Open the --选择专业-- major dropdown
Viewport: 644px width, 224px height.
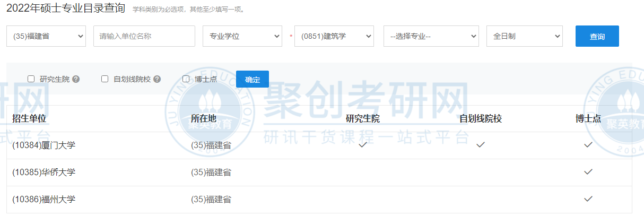(x=431, y=36)
